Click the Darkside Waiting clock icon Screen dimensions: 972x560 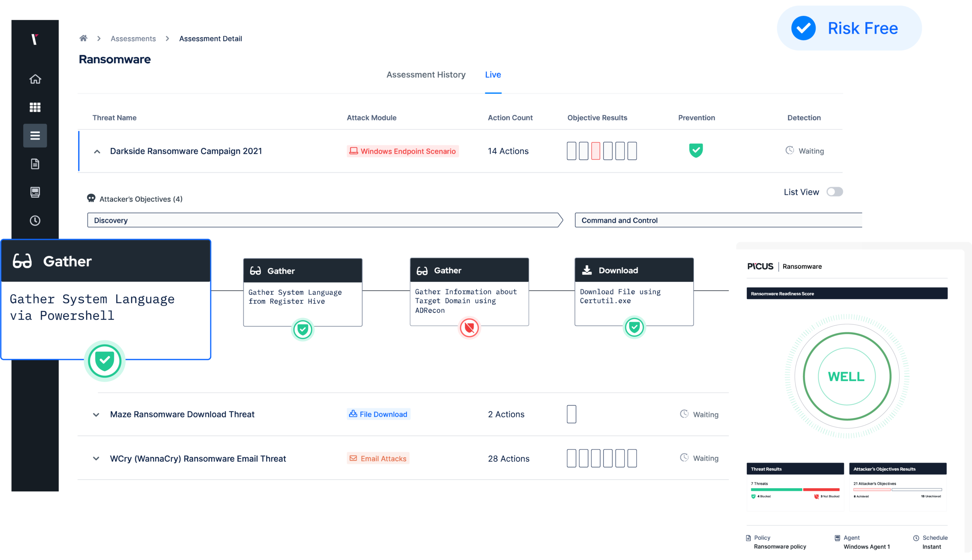coord(790,150)
